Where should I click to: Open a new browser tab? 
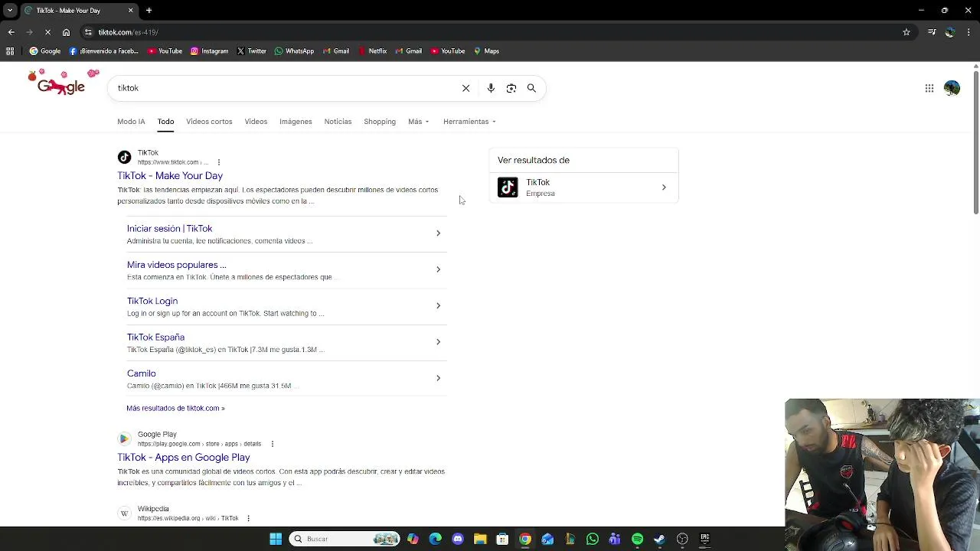pyautogui.click(x=149, y=11)
